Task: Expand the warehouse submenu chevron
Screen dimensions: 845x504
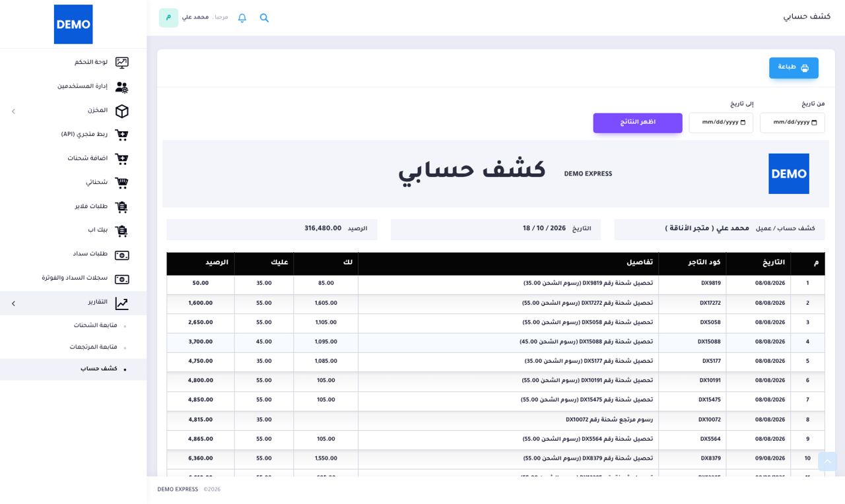Action: coord(13,111)
